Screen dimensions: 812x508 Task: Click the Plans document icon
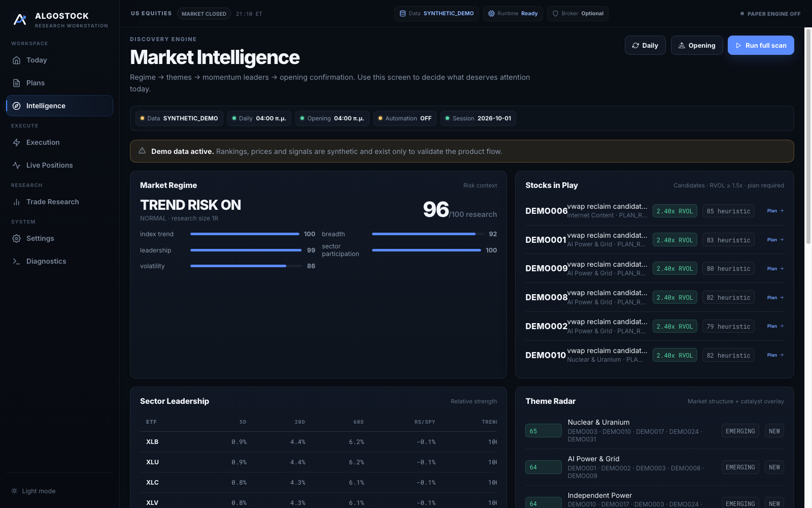click(16, 83)
